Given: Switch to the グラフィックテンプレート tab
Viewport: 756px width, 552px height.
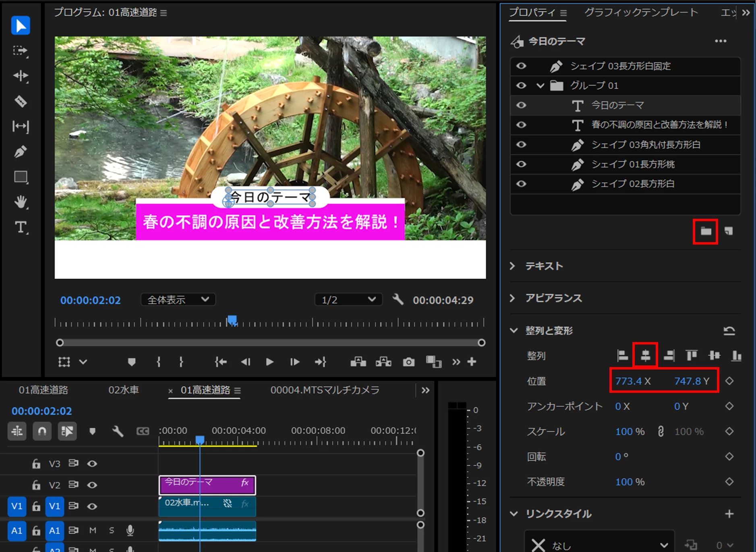Looking at the screenshot, I should tap(641, 12).
